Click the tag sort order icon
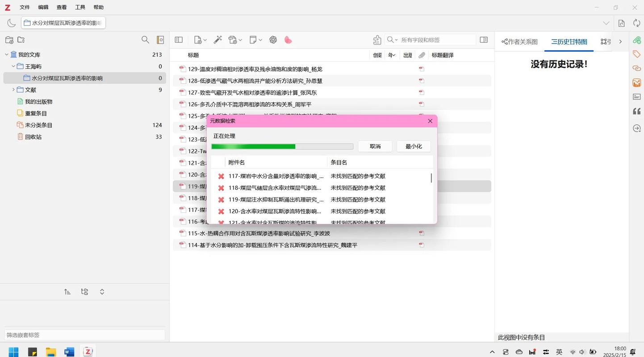 pyautogui.click(x=67, y=292)
